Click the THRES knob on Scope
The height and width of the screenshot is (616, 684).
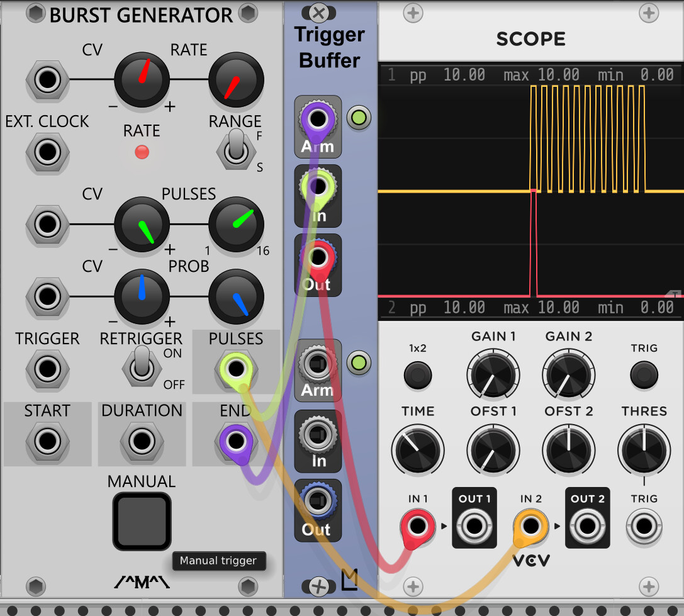(x=644, y=451)
